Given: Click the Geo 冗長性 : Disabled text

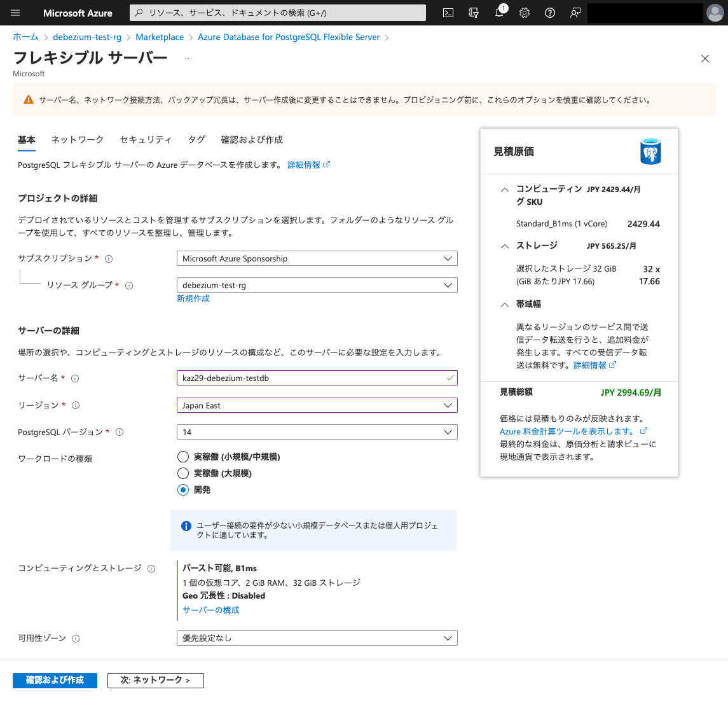Looking at the screenshot, I should pos(224,596).
